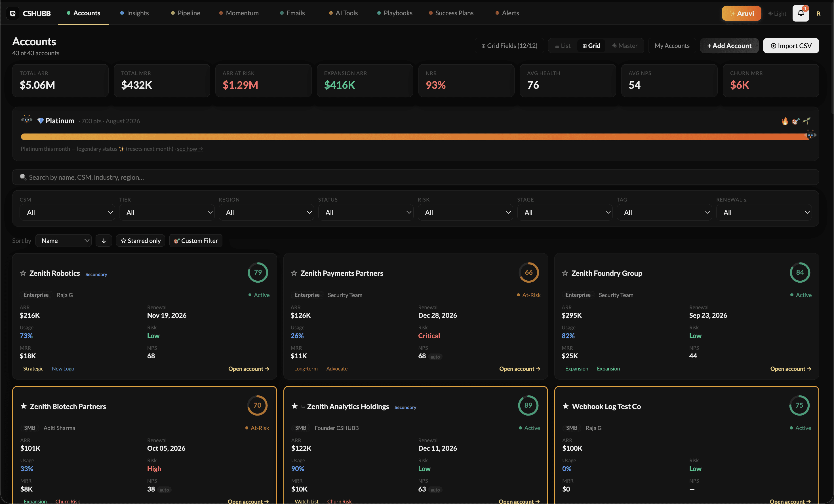This screenshot has width=834, height=504.
Task: Switch to List view
Action: (x=563, y=46)
